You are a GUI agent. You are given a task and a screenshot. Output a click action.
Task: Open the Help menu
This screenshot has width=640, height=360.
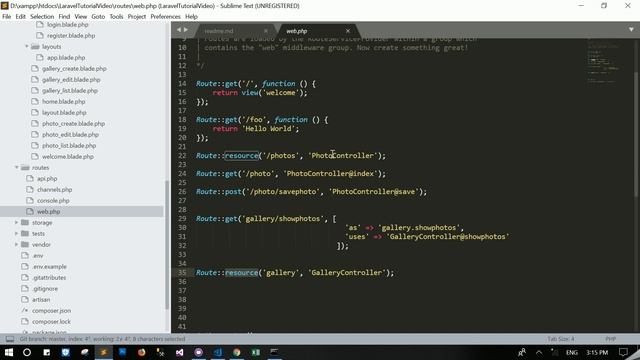191,16
